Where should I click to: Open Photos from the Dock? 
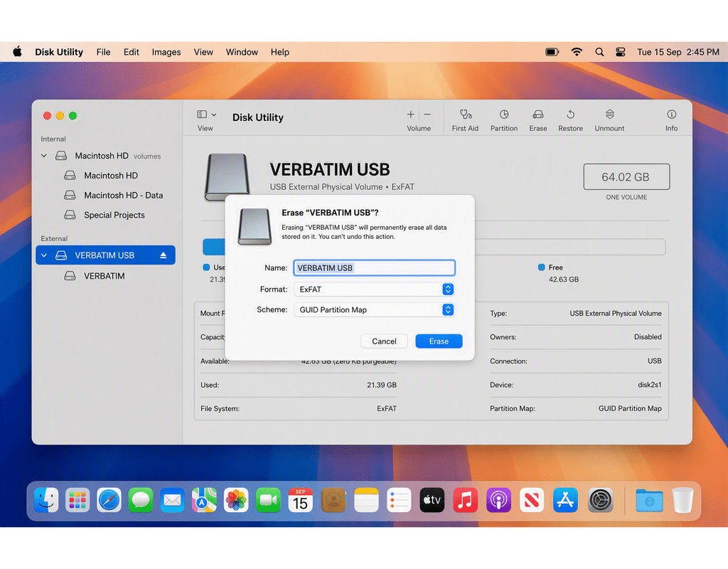tap(236, 500)
